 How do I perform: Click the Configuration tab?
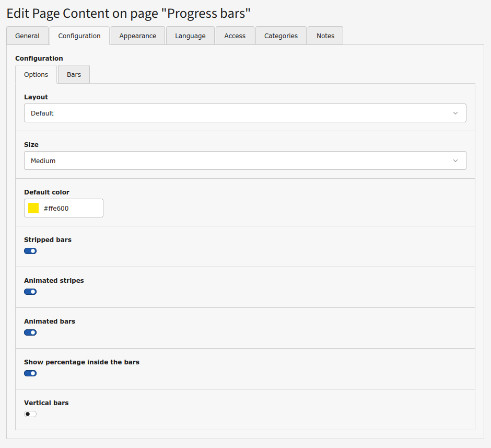point(79,36)
